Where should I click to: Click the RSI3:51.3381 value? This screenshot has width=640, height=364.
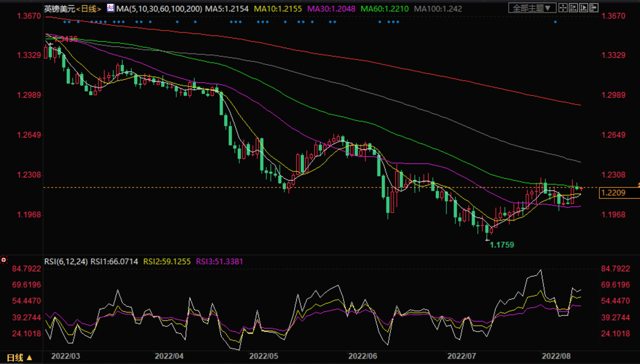(219, 262)
